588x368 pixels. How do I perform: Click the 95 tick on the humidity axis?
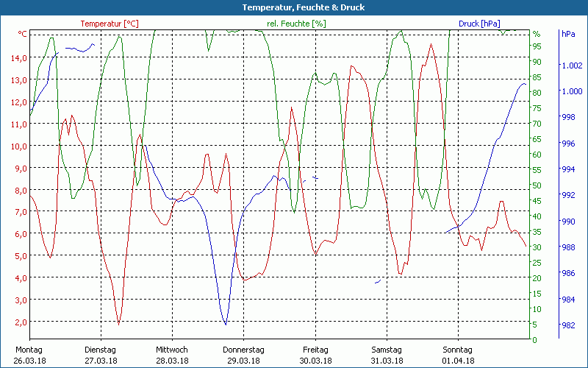click(537, 46)
